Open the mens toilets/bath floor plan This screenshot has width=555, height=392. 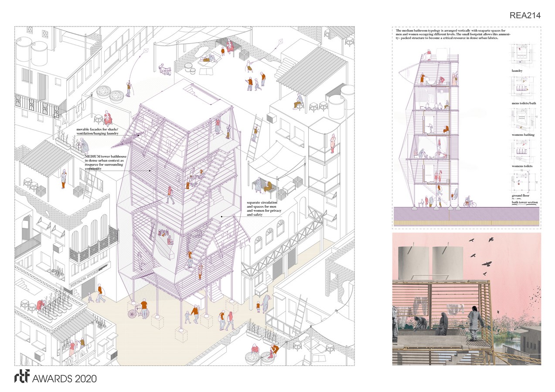(x=524, y=88)
